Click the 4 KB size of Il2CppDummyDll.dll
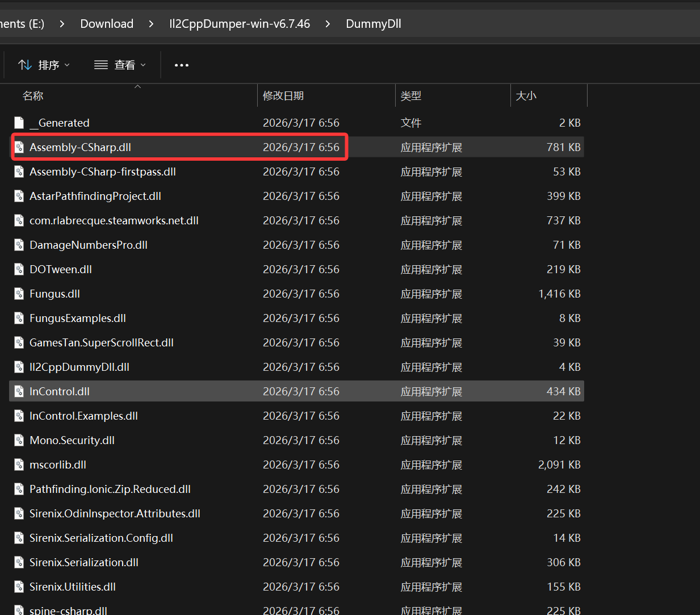Screen dimensions: 700x615 [x=570, y=367]
